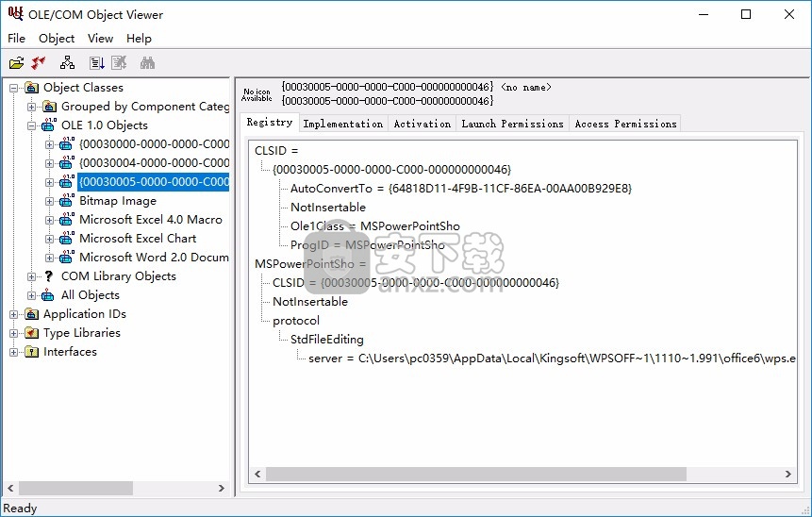Screen dimensions: 812x517
Task: Click the network tree toolbar icon
Action: pyautogui.click(x=67, y=63)
